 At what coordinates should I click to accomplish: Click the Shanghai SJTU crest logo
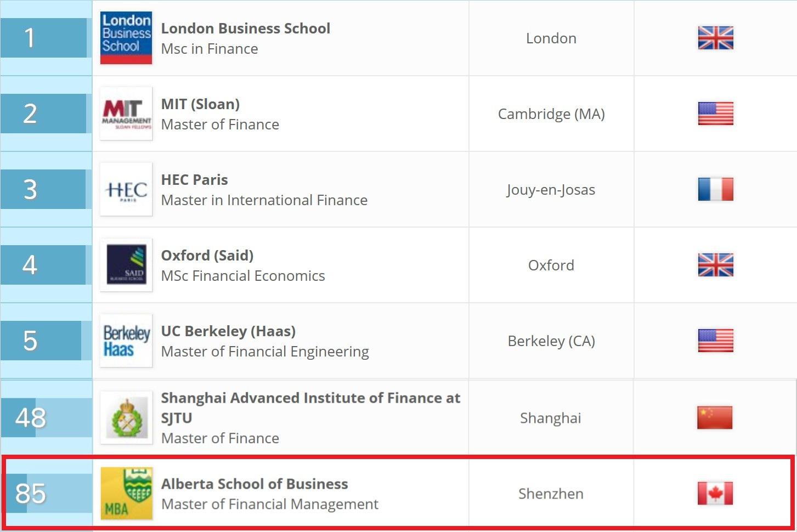click(126, 418)
